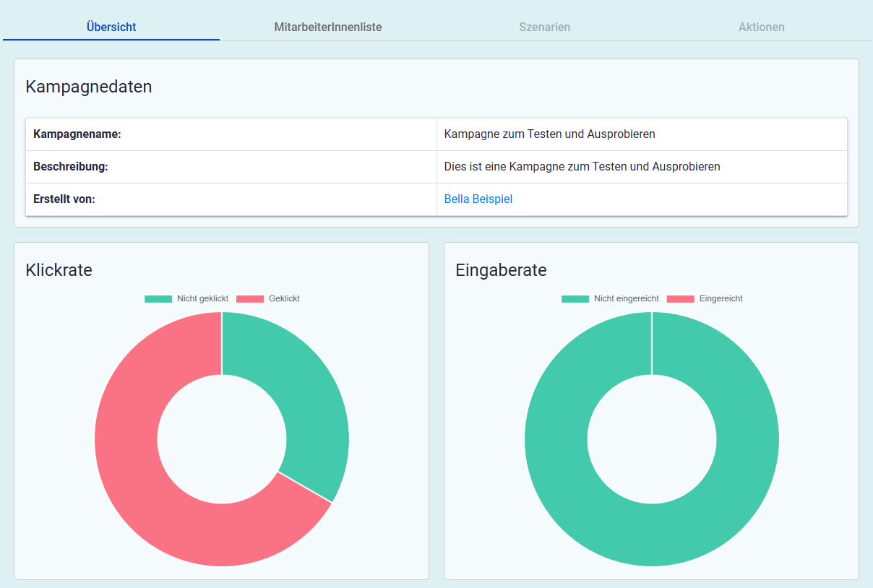Toggle the 'Nicht geklickt' legend label text

(x=202, y=299)
